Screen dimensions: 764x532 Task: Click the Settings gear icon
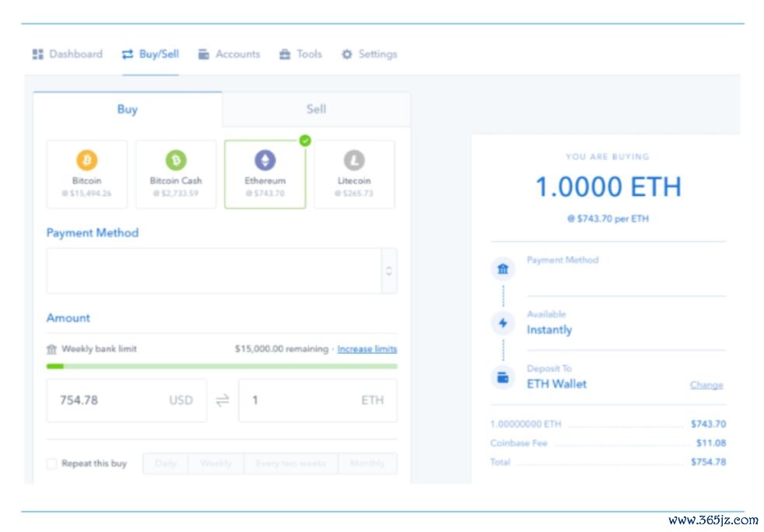click(347, 54)
